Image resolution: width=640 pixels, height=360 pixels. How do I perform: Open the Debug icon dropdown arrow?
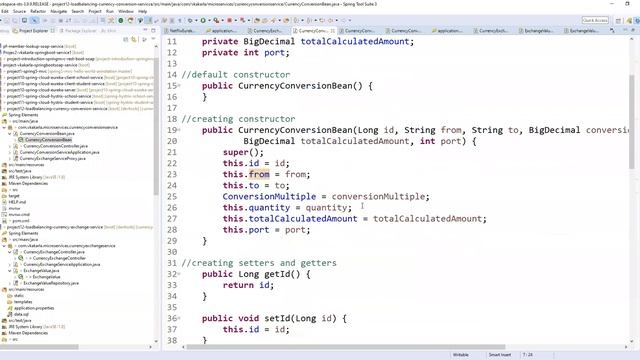pos(196,20)
